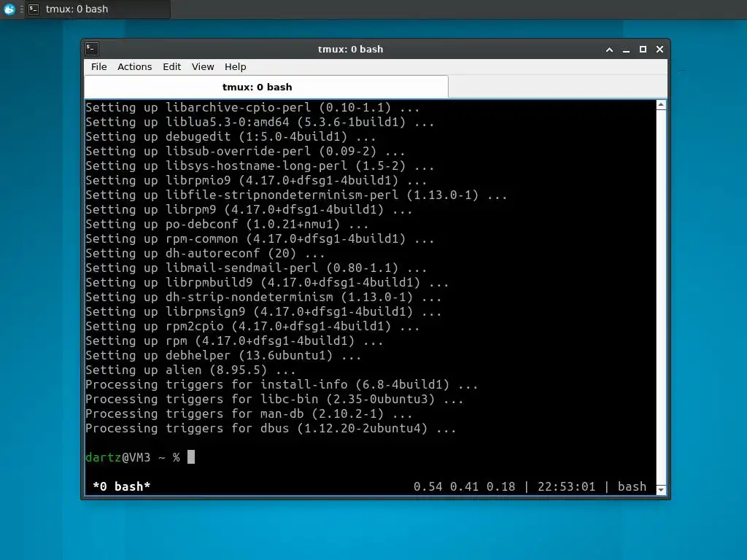Click the terminal cursor block at prompt
The width and height of the screenshot is (747, 560).
[191, 457]
